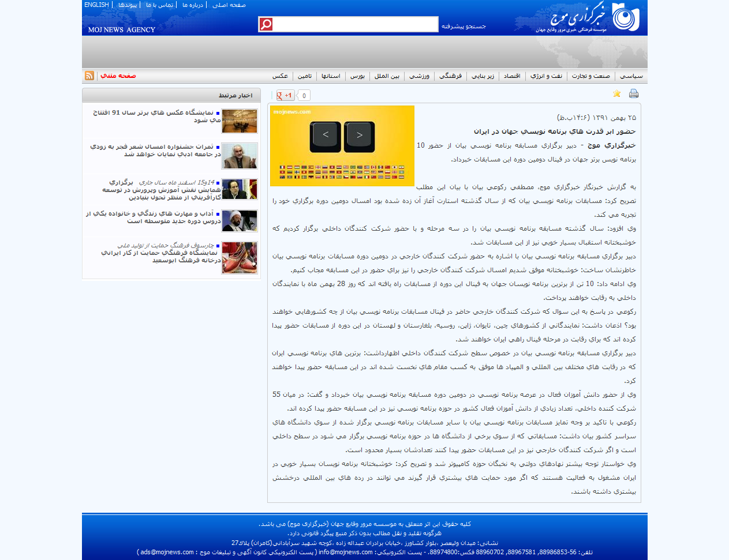Open the RSS feed icon
The image size is (729, 560).
tap(89, 76)
